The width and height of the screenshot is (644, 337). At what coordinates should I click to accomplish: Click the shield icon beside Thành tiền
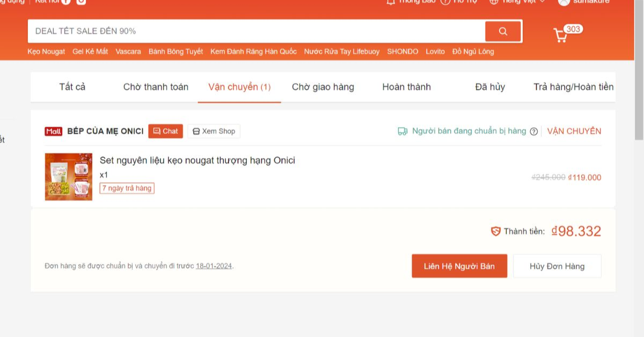pyautogui.click(x=496, y=231)
